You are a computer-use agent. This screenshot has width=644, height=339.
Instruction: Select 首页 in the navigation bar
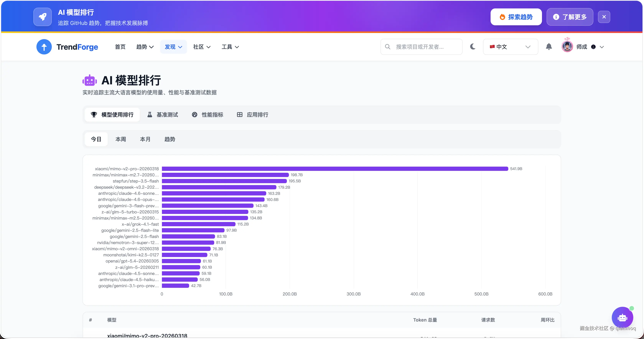[120, 47]
